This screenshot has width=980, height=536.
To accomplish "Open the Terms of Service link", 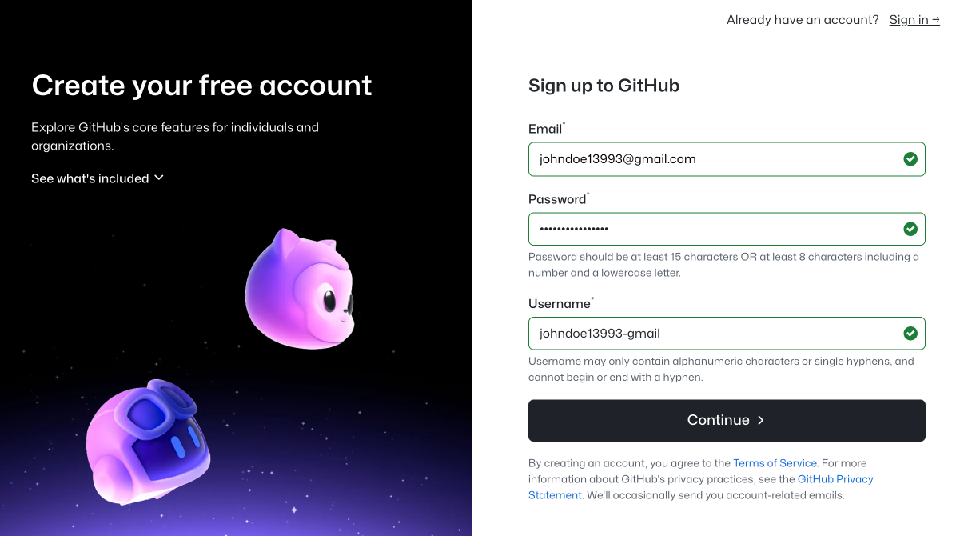I will click(775, 463).
